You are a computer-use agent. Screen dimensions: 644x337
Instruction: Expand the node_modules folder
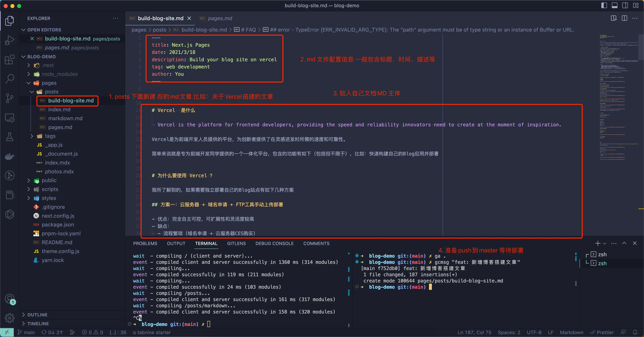[60, 74]
